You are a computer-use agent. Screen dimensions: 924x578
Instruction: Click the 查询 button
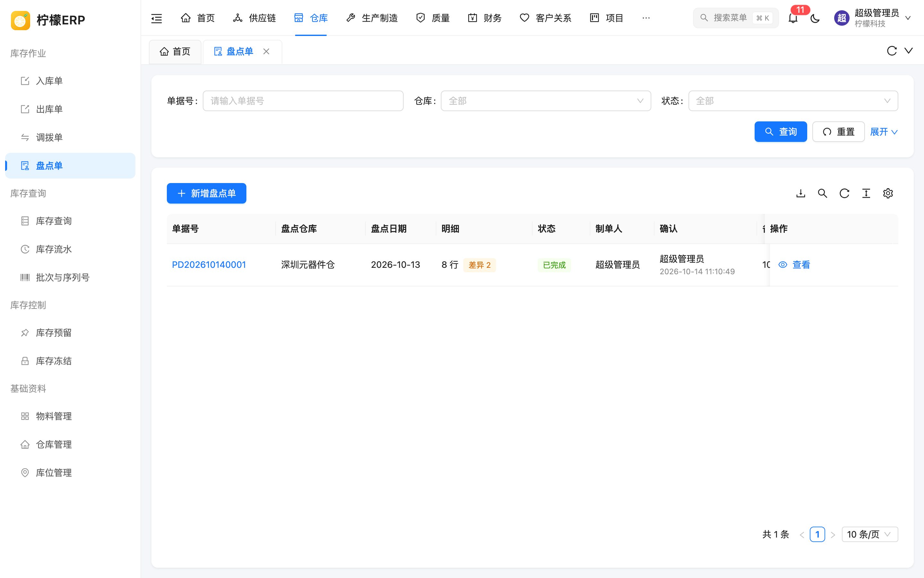point(781,132)
